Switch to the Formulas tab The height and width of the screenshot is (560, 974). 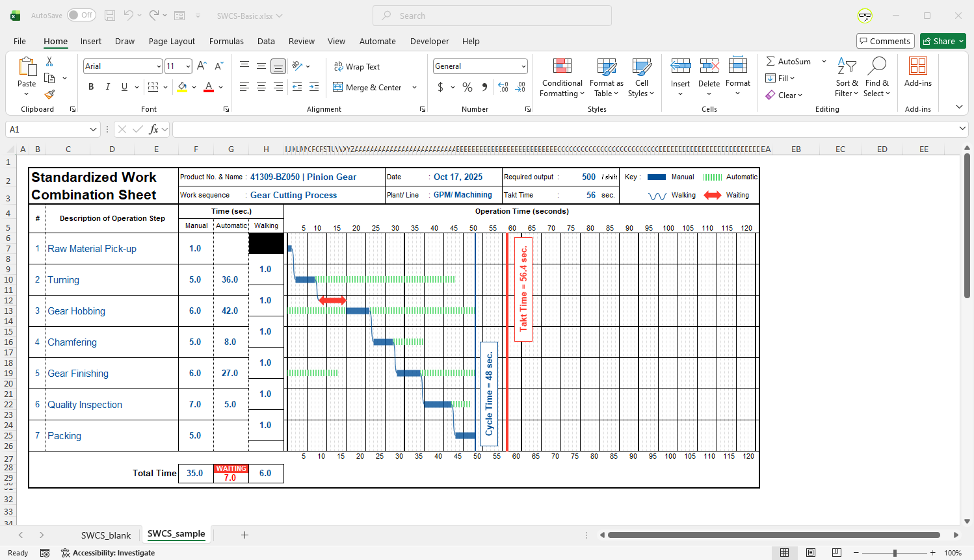[x=226, y=41]
